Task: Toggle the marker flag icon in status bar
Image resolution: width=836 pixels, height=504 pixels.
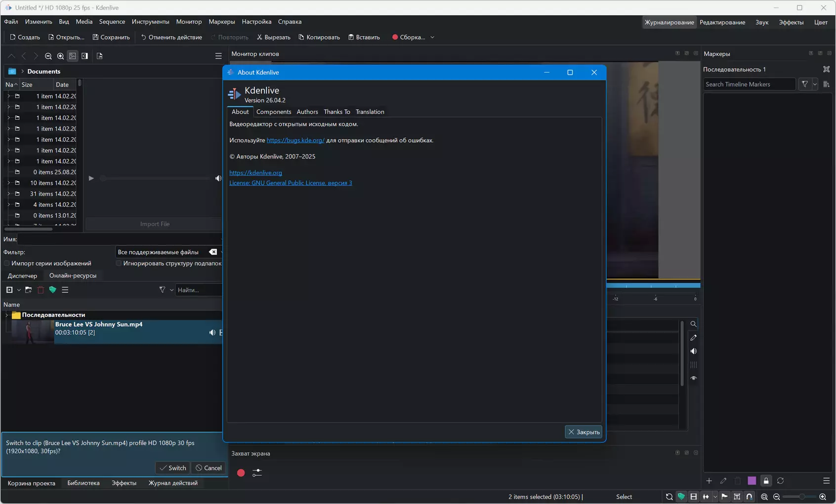Action: click(724, 497)
